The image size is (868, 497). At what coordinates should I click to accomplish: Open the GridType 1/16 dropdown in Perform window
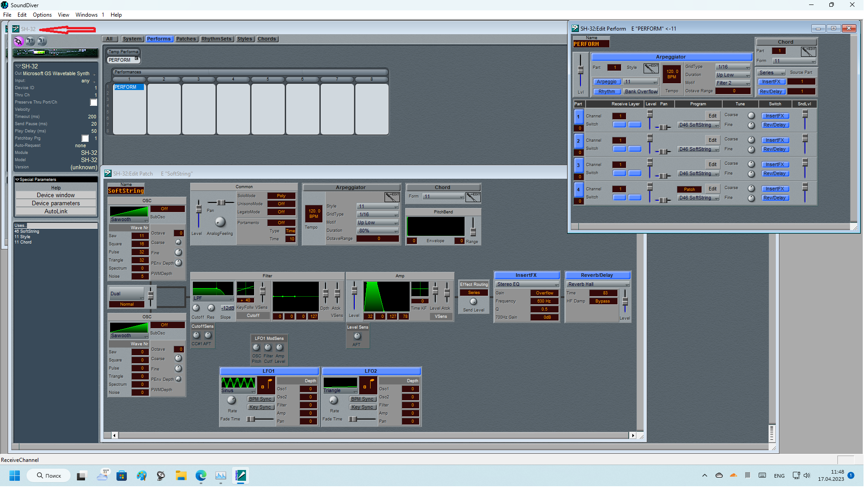click(x=734, y=67)
